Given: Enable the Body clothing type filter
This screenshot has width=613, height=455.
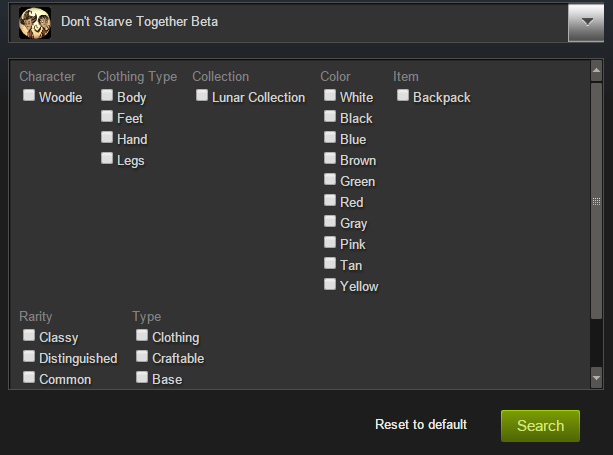Looking at the screenshot, I should click(107, 96).
